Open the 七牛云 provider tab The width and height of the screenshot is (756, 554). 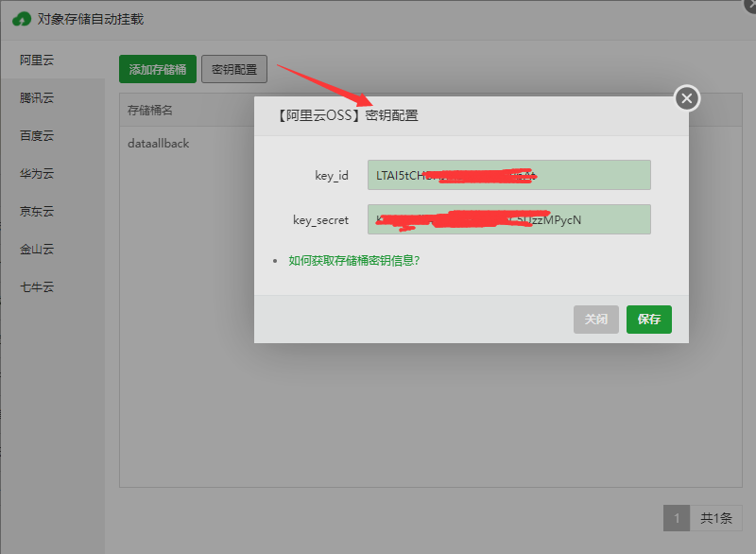52,286
